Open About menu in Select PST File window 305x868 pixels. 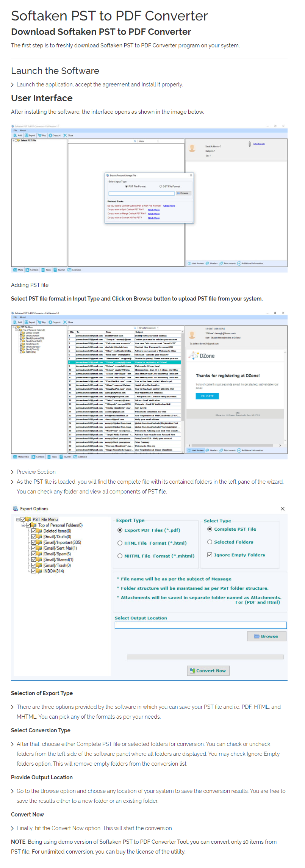(x=23, y=130)
